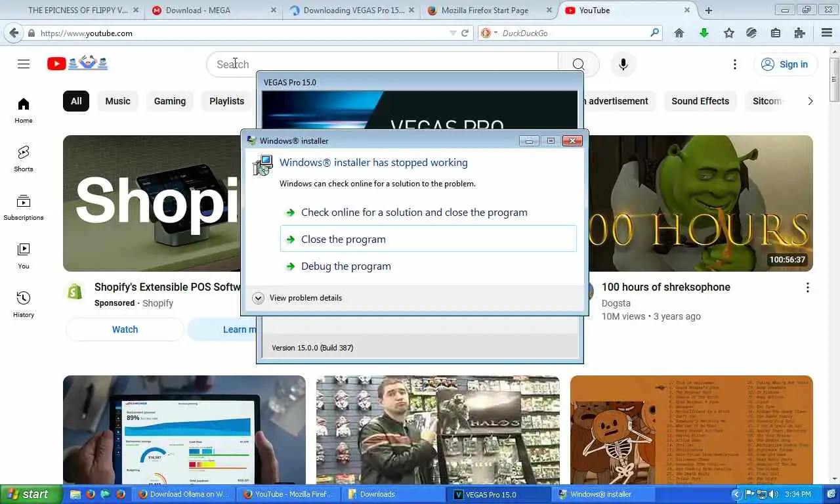
Task: Go to YouTube Home in sidebar
Action: click(24, 110)
